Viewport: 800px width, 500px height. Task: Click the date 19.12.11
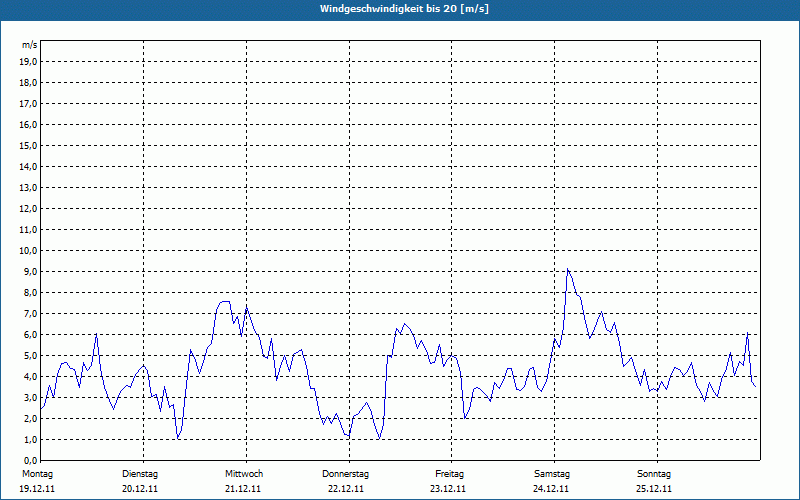[37, 489]
